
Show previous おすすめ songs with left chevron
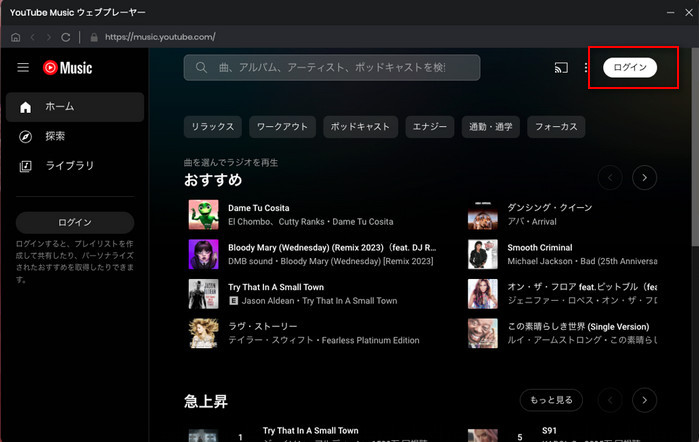click(x=610, y=178)
